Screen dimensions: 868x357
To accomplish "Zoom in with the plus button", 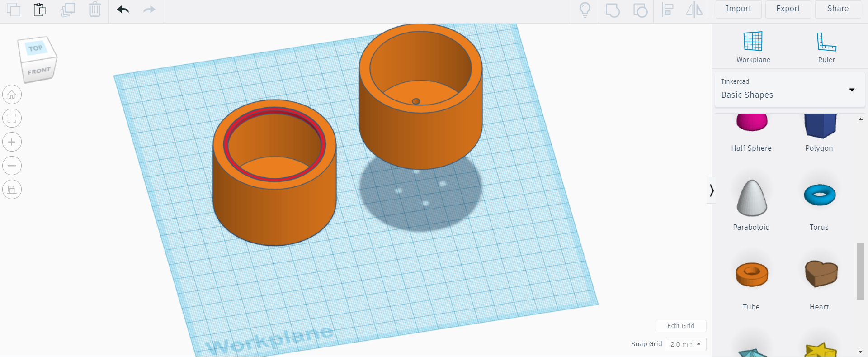I will click(12, 142).
